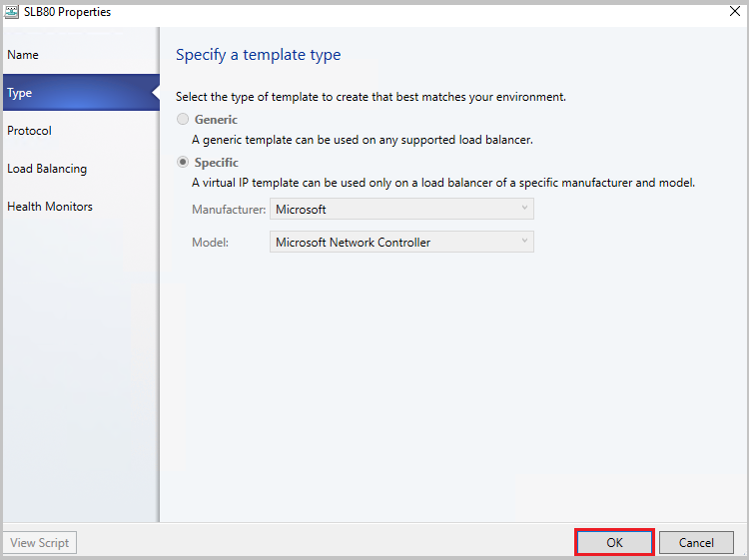Go to the Protocol page

81,131
